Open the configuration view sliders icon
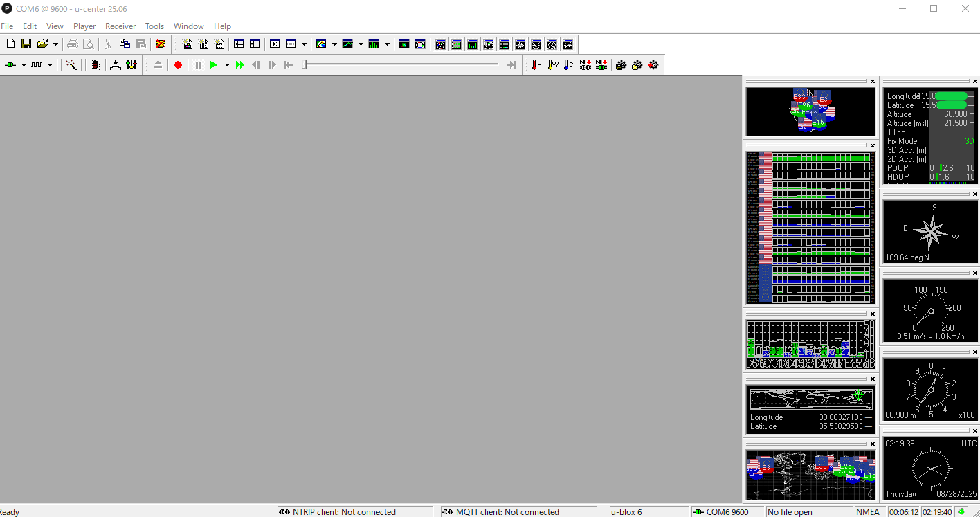 coord(131,64)
